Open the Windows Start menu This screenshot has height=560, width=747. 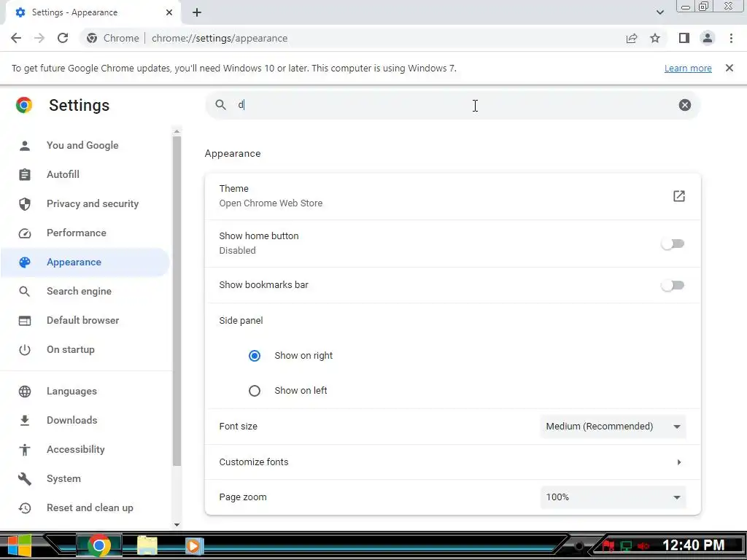point(19,545)
